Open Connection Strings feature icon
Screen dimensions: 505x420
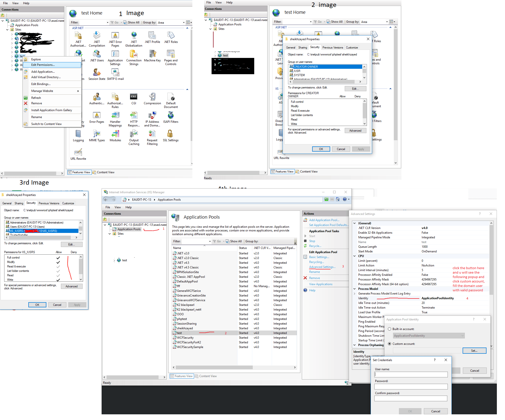pos(134,54)
